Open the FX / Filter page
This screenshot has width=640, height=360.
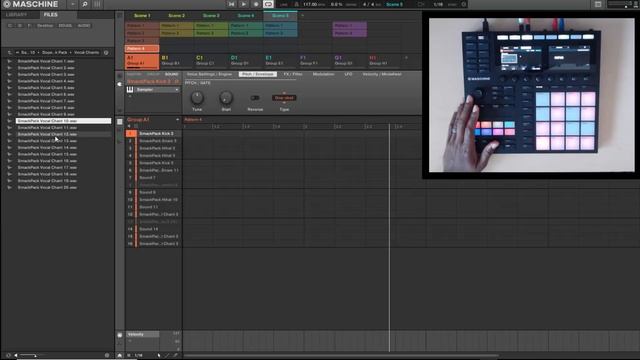coord(293,74)
